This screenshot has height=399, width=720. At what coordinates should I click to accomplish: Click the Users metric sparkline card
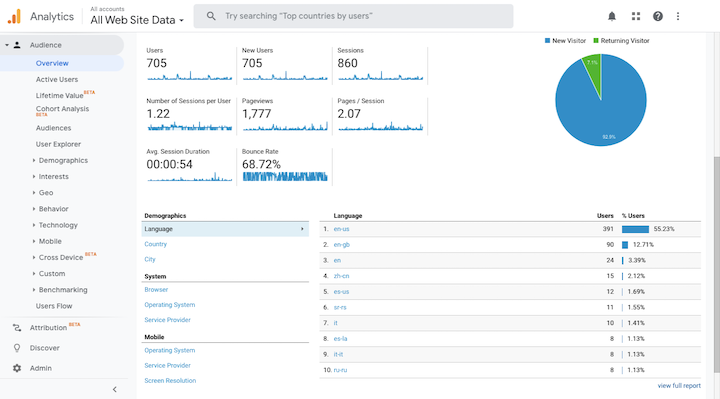tap(189, 65)
